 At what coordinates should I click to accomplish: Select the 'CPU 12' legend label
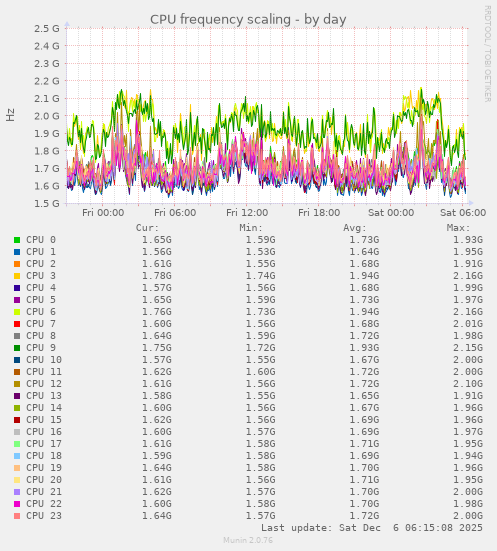[44, 384]
